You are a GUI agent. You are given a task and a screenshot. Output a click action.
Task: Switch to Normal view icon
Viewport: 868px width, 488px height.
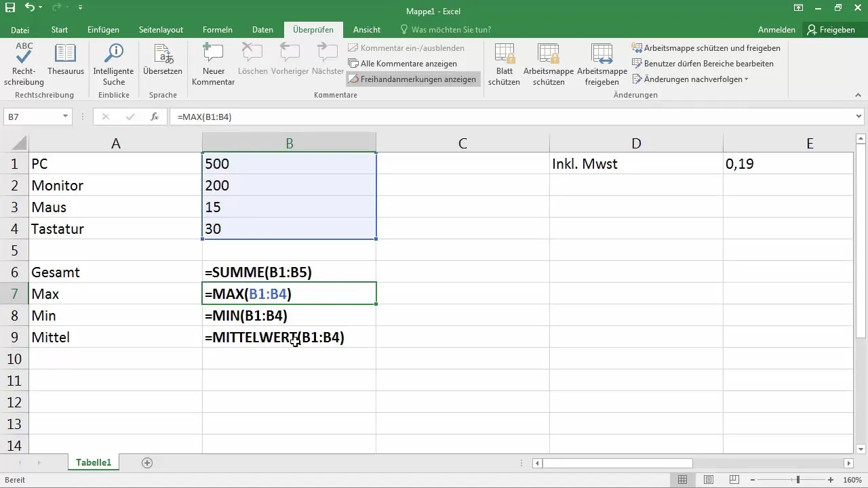[x=682, y=480]
